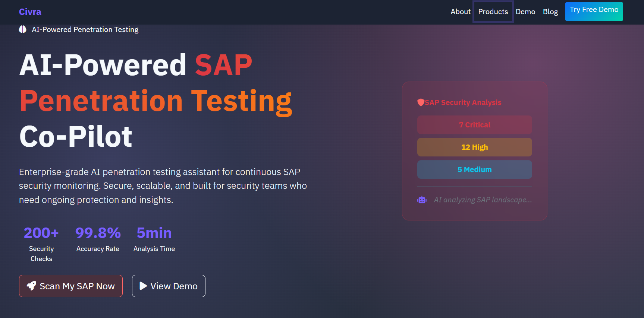Click the SAP Security Analysis heading
The height and width of the screenshot is (318, 644).
(463, 102)
